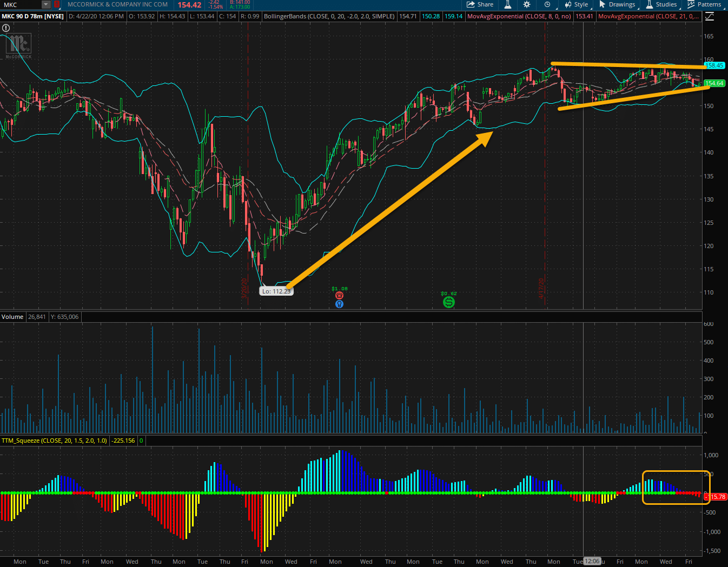Click the 3/20/20 expiration date marker
Image resolution: width=728 pixels, height=567 pixels.
point(244,288)
